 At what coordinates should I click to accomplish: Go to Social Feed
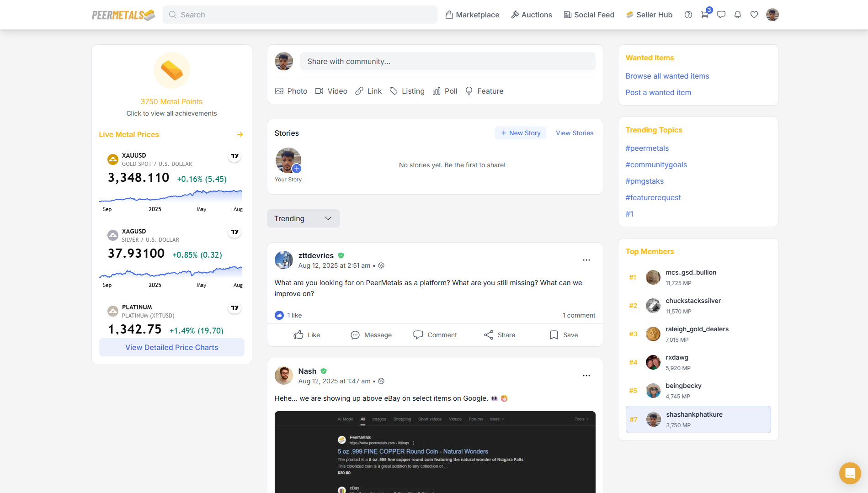[589, 15]
